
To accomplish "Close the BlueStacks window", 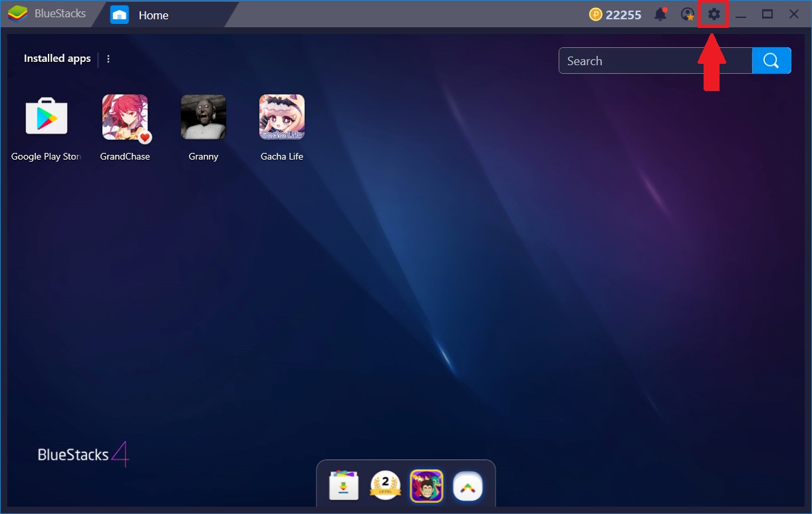I will pos(794,14).
